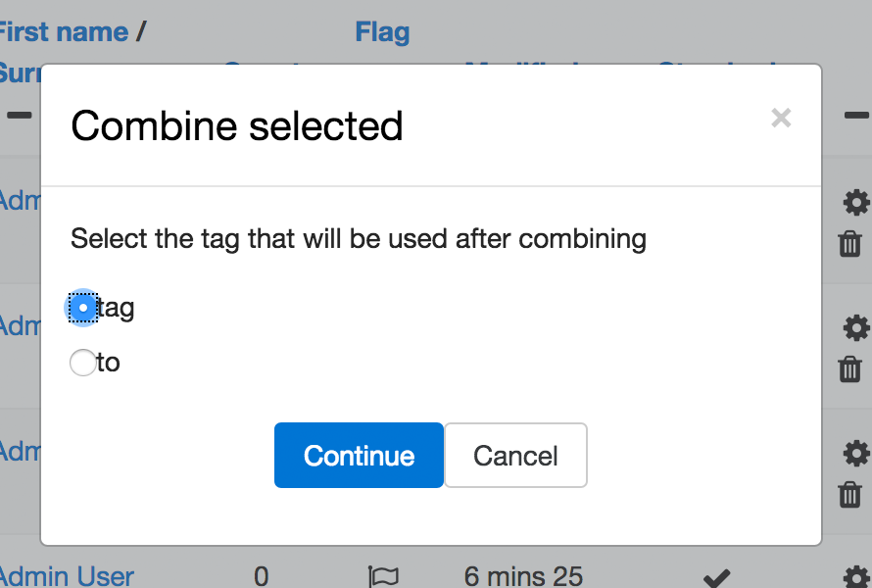This screenshot has height=588, width=872.
Task: Close the Combine selected dialog
Action: [x=781, y=118]
